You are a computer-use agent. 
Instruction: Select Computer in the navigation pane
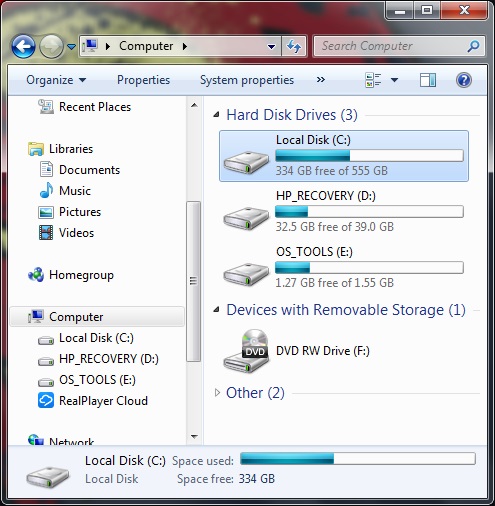point(97,317)
